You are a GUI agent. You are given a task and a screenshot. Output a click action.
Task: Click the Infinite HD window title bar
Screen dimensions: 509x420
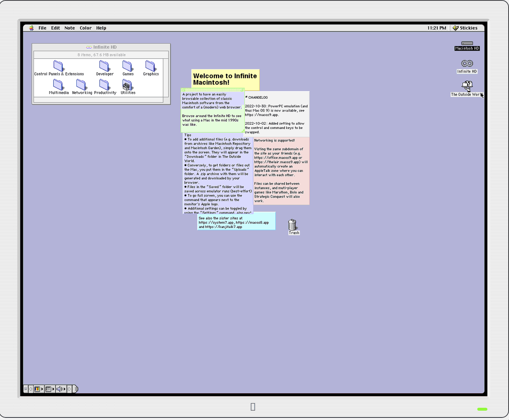tap(101, 47)
